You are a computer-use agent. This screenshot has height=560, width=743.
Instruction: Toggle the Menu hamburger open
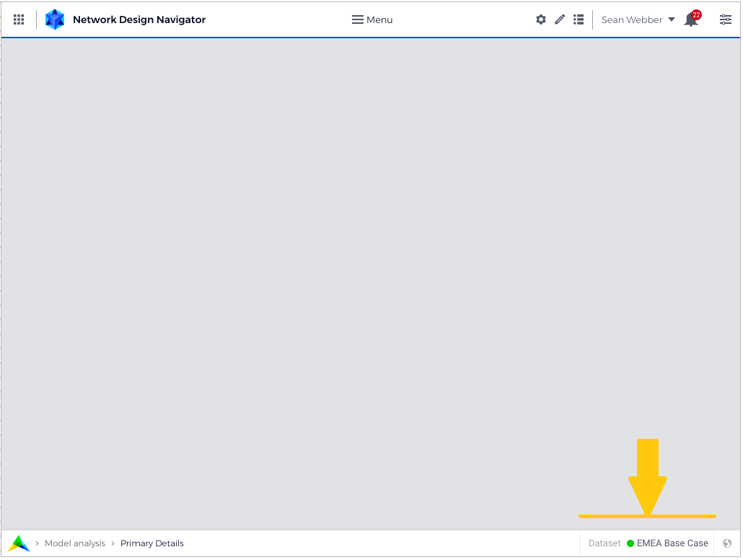357,19
